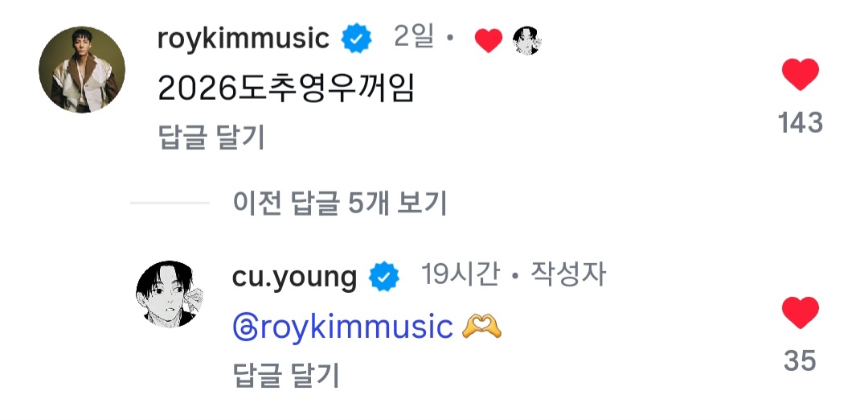868x420 pixels.
Task: Open the cu.young username link
Action: [295, 277]
